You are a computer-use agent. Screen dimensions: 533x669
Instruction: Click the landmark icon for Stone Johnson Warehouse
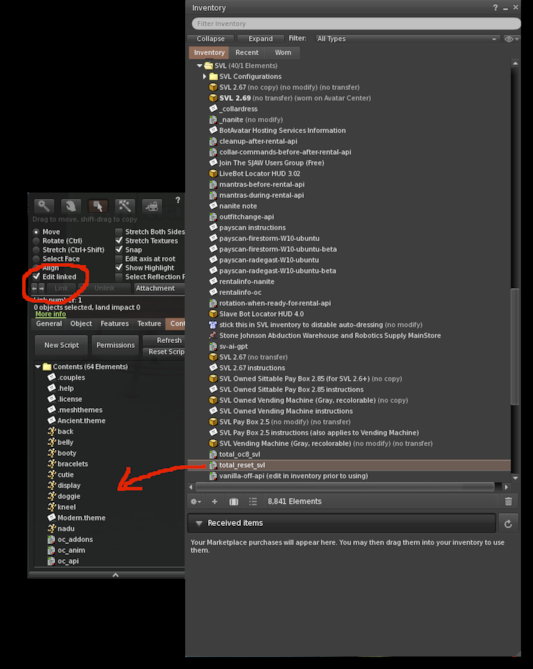(213, 335)
